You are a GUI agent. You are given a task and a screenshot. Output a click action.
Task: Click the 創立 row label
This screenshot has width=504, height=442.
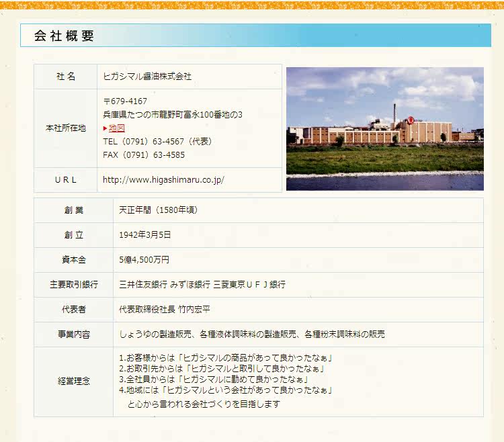(x=74, y=235)
